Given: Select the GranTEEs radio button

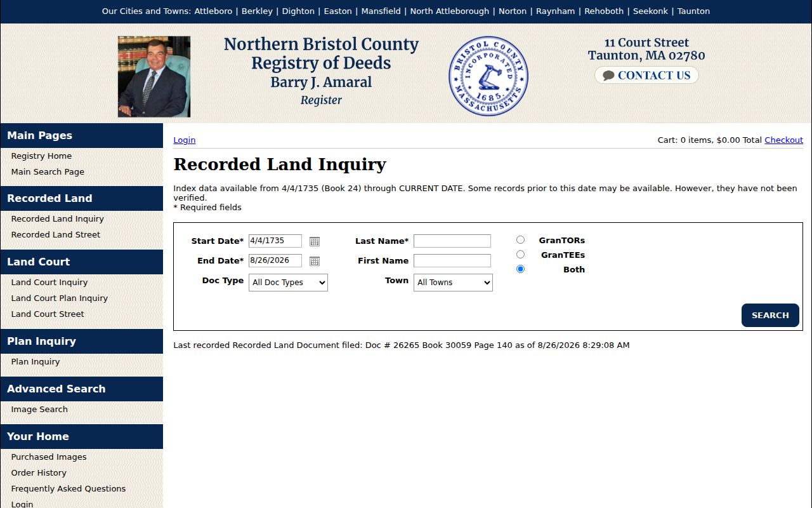Looking at the screenshot, I should 520,255.
